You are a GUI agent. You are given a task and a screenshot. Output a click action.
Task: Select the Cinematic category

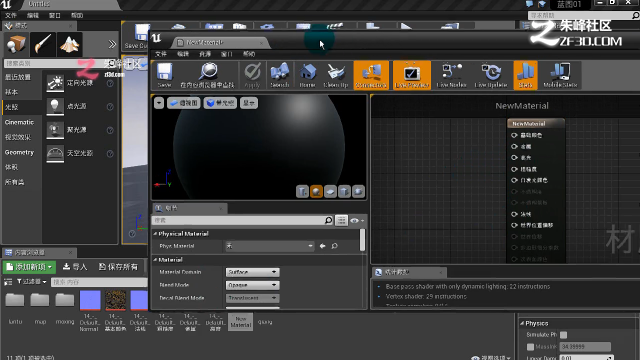tap(19, 122)
